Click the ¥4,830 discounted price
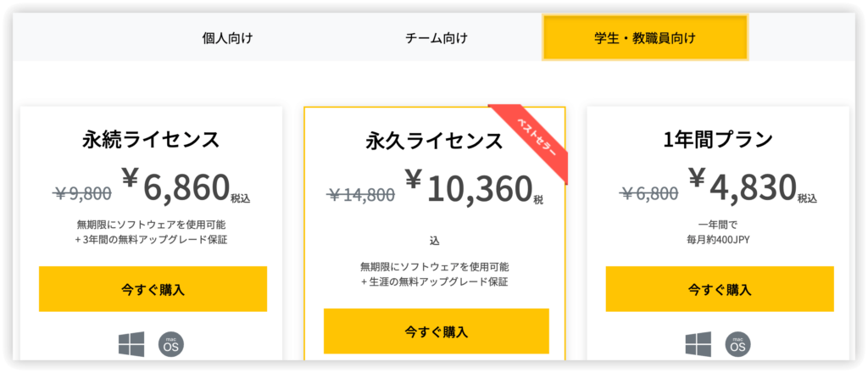This screenshot has width=868, height=373. [x=742, y=186]
